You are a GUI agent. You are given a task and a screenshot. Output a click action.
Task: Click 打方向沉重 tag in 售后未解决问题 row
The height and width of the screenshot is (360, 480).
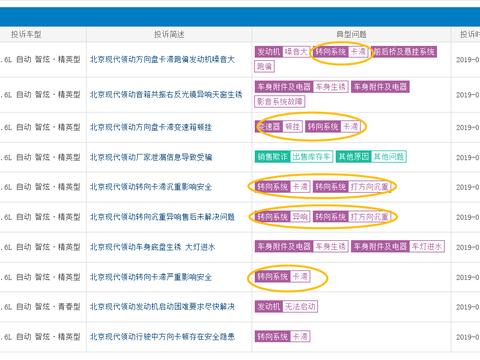pyautogui.click(x=352, y=217)
